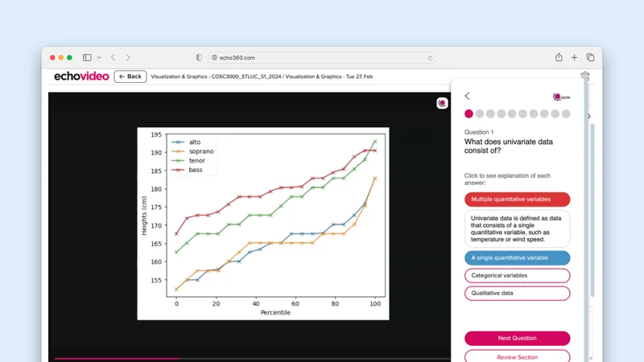Click the first question progress dot

[x=469, y=114]
